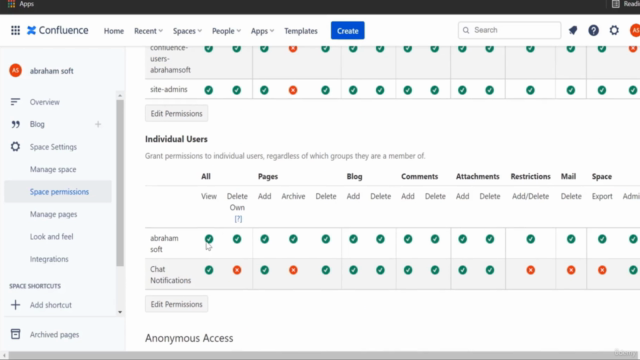Open Integrations in sidebar
The width and height of the screenshot is (640, 360).
pos(49,259)
